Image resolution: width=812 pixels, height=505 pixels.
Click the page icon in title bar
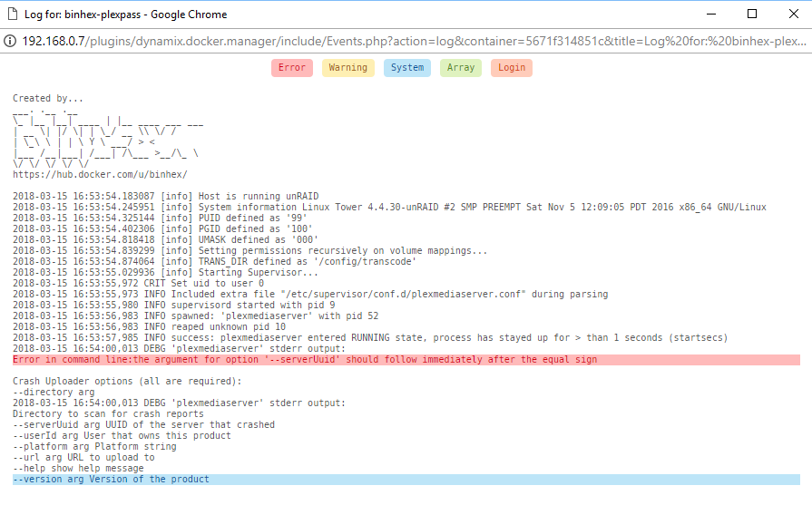pos(13,14)
